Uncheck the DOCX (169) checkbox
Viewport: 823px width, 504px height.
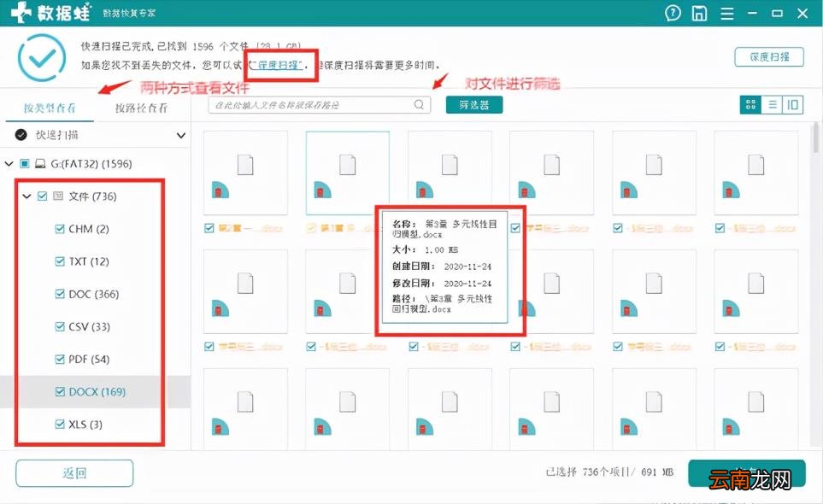coord(60,392)
